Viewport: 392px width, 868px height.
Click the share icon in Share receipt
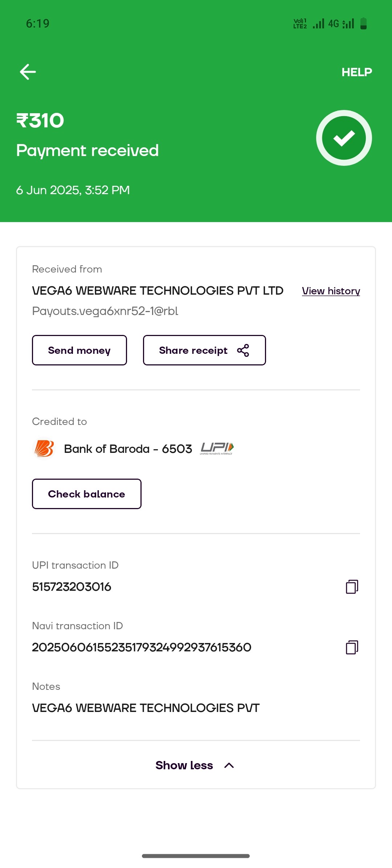click(243, 350)
